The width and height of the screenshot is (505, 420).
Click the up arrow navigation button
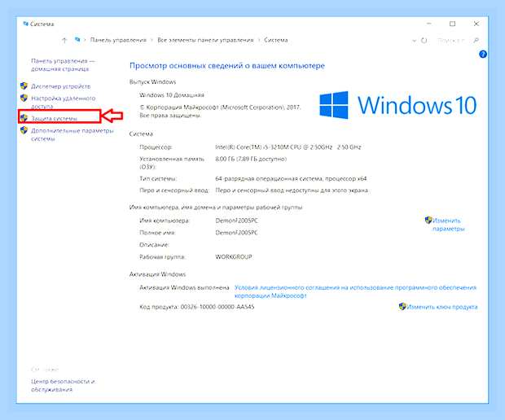64,40
